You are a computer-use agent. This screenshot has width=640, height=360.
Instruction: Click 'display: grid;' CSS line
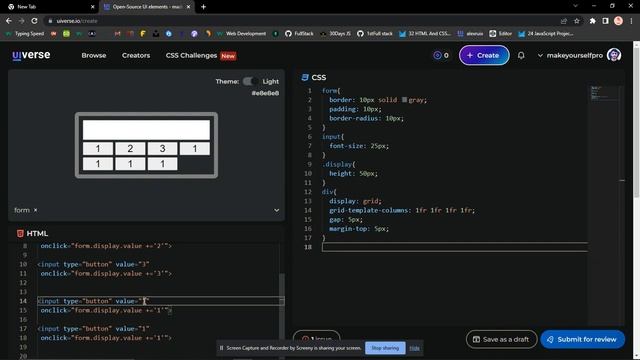pyautogui.click(x=355, y=201)
